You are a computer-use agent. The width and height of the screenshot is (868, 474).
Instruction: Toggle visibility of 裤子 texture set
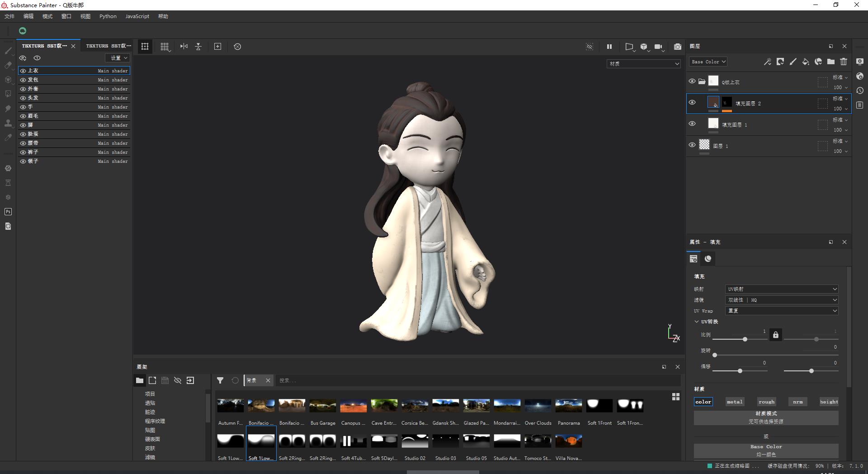[x=23, y=152]
